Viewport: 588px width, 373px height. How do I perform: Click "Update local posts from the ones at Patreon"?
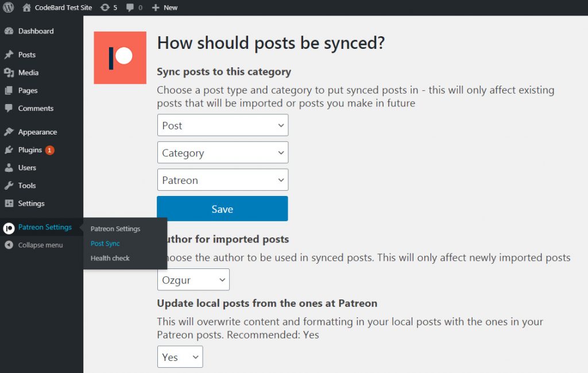coord(267,303)
